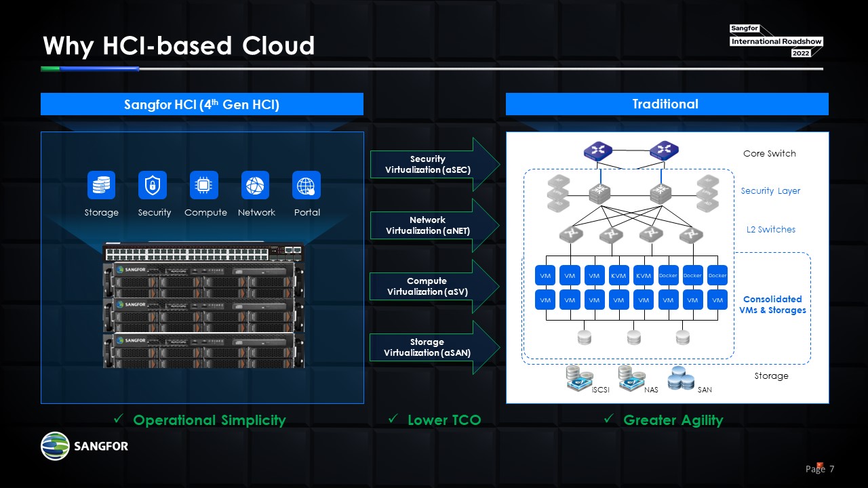
Task: Click the Storage icon in HCI panel
Action: 101,185
